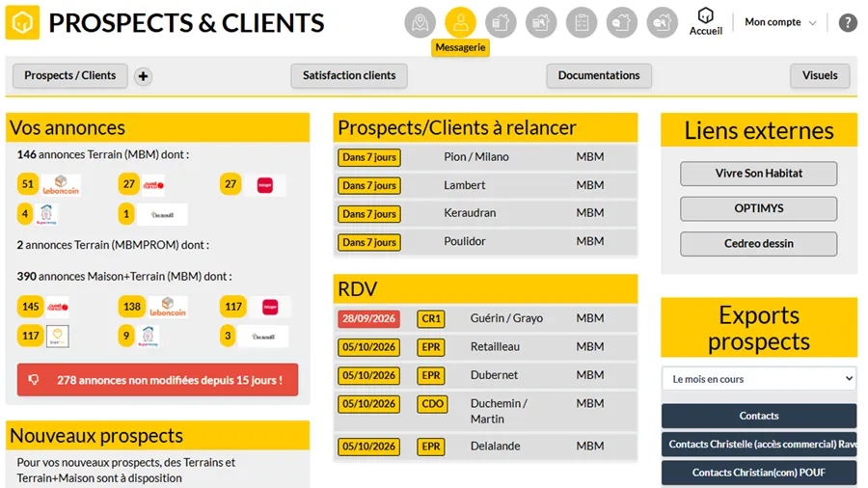Screen dimensions: 868x488
Task: Export prospects with the Contacts button
Action: coord(759,416)
